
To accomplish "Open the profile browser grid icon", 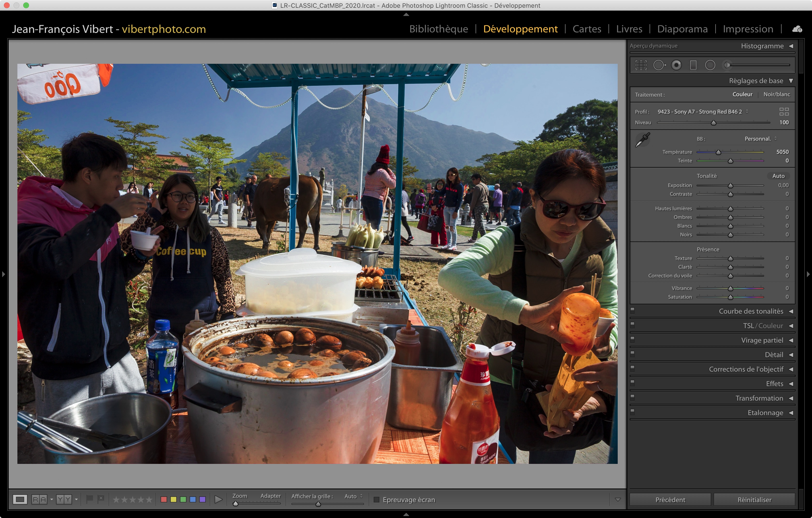I will tap(784, 112).
